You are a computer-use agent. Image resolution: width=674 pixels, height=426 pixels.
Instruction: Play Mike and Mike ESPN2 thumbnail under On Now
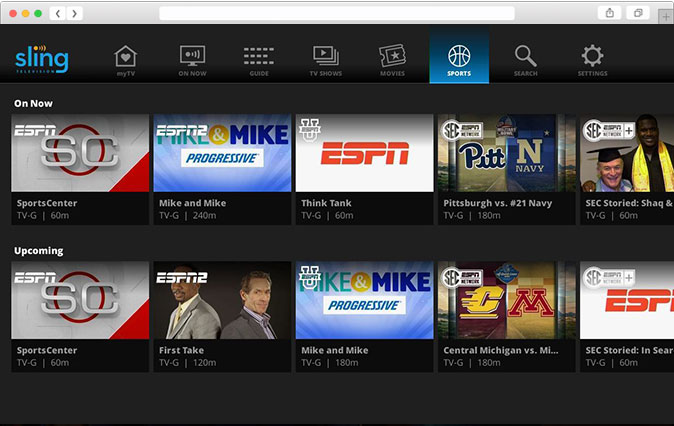(222, 153)
